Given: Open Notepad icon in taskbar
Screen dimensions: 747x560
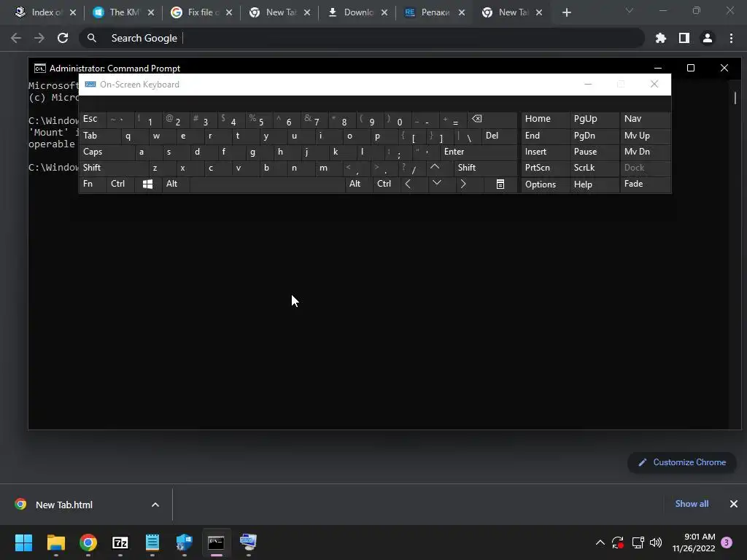Looking at the screenshot, I should coord(152,542).
